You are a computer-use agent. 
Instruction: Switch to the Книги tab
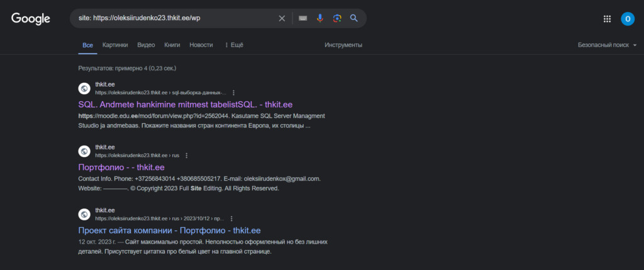pyautogui.click(x=172, y=45)
